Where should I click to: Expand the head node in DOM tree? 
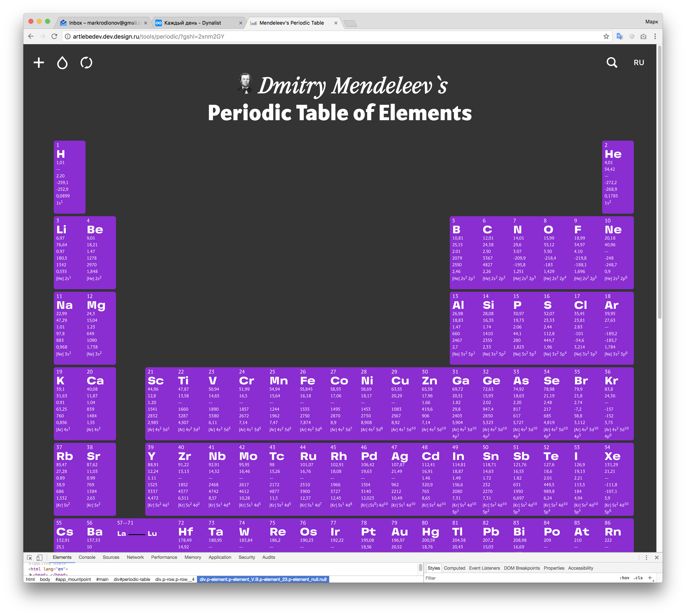tap(31, 574)
